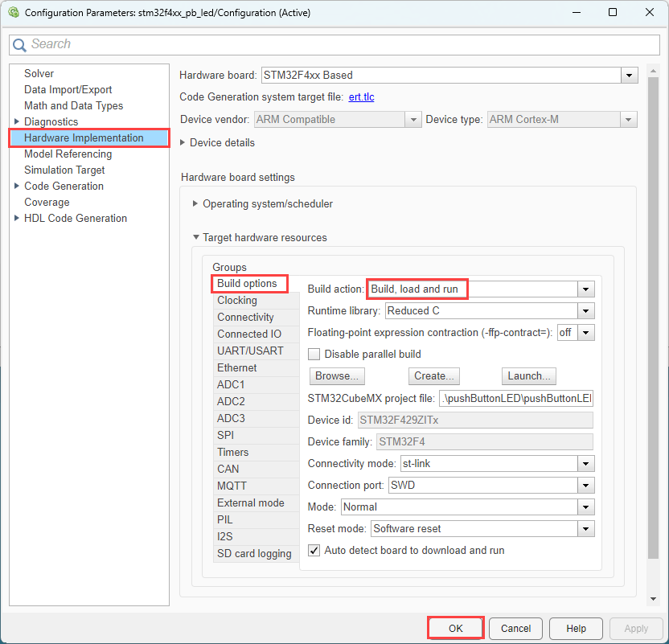
Task: Select Solver in the category tree
Action: click(39, 73)
